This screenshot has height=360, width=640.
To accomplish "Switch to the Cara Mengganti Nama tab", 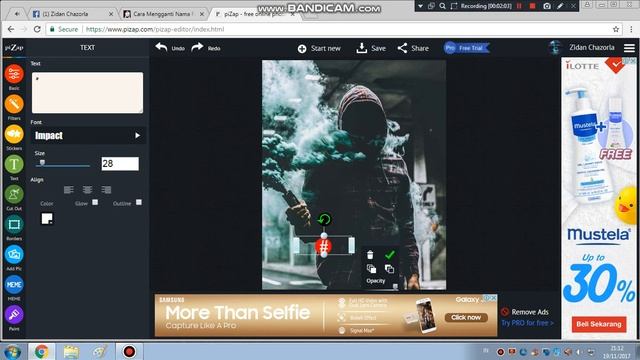I will 162,14.
